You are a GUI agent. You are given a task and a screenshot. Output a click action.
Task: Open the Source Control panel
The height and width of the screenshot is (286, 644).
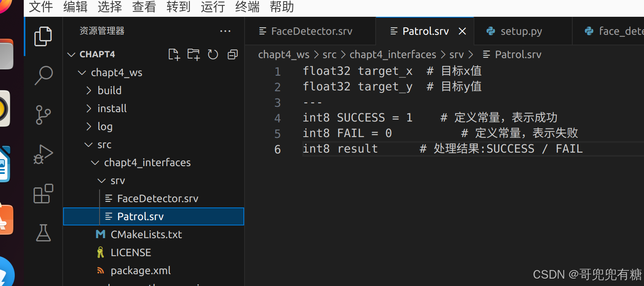point(43,115)
